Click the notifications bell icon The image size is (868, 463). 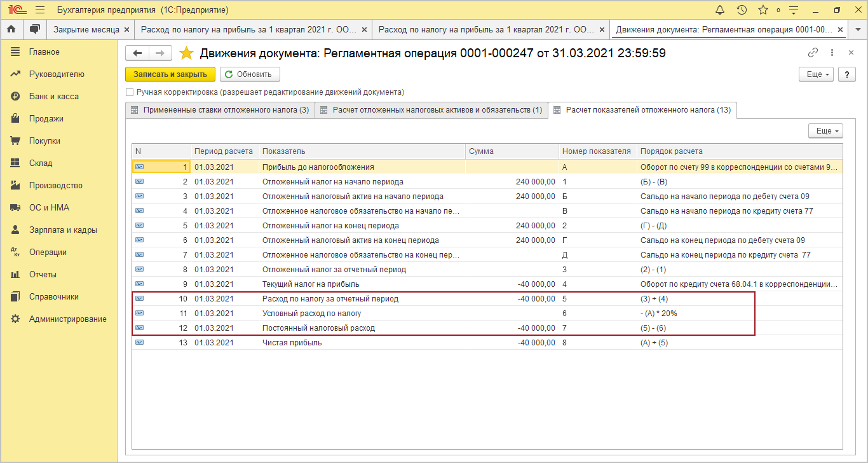coord(720,10)
